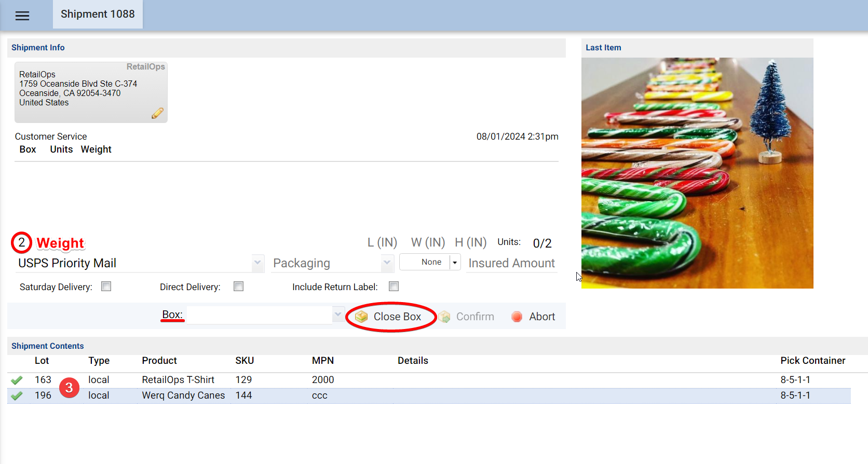Screen dimensions: 868x464
Task: Open the Packaging dropdown
Action: click(x=387, y=263)
